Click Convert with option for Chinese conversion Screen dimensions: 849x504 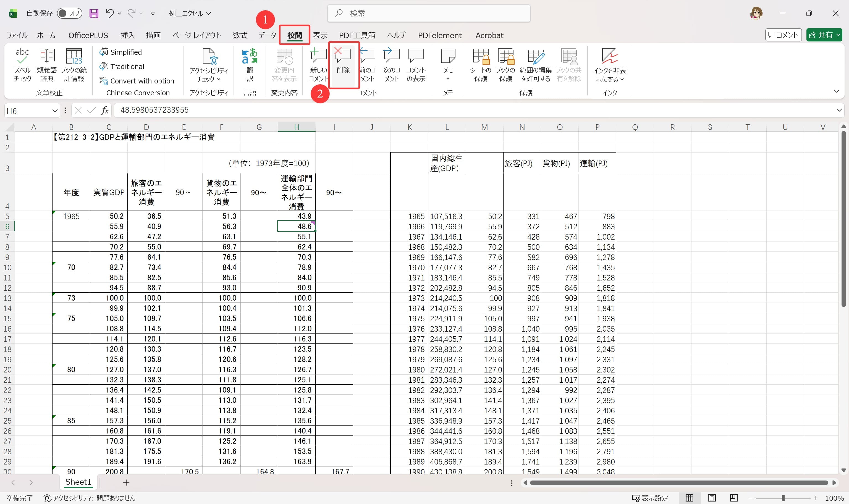click(137, 81)
